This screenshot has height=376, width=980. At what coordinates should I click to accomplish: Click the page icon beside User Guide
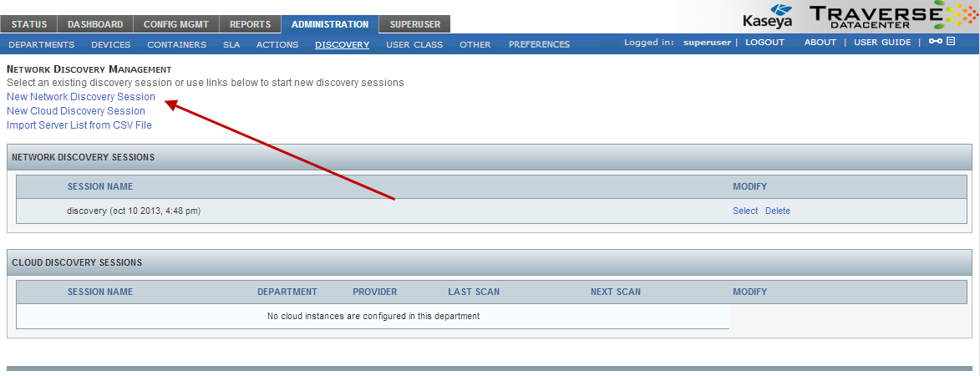click(x=951, y=42)
